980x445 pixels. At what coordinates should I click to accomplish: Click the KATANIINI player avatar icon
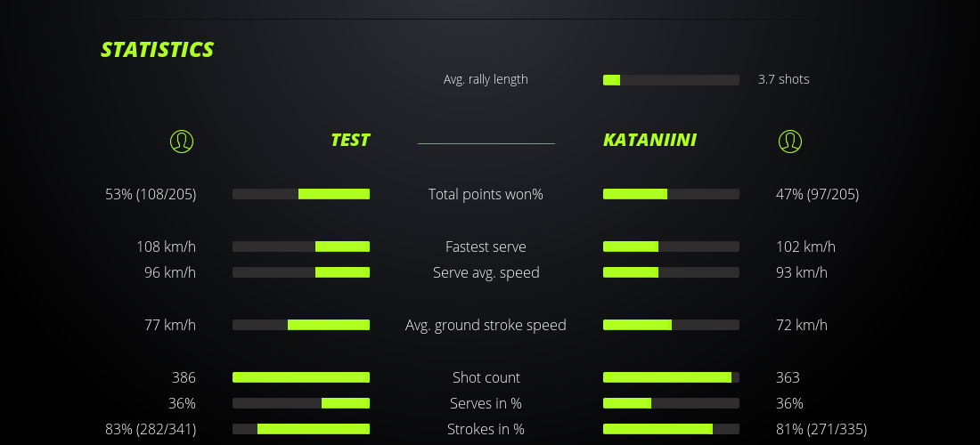click(789, 141)
